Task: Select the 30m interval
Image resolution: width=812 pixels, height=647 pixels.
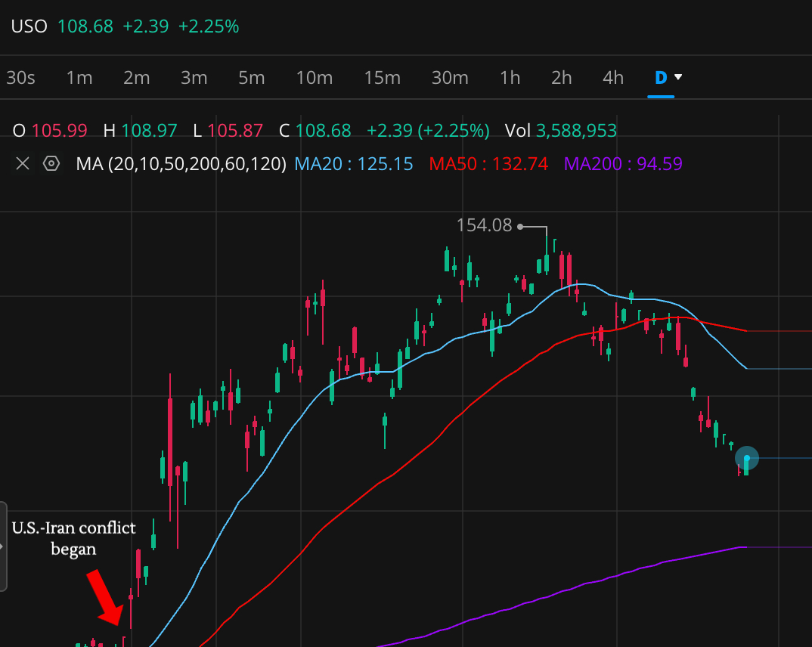Action: 450,78
